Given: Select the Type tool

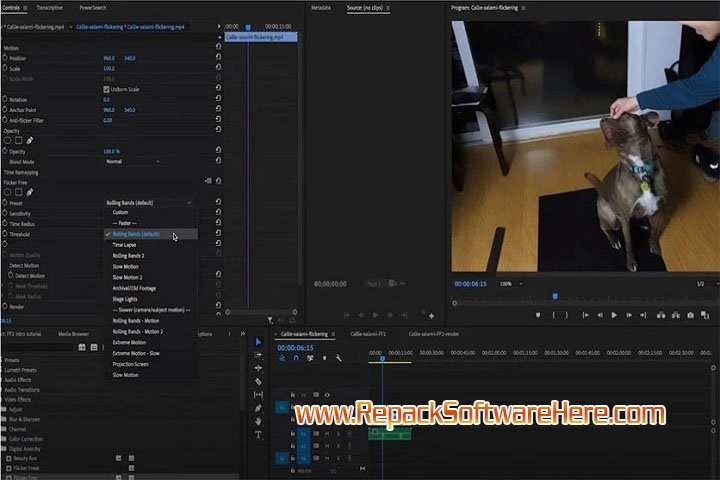Looking at the screenshot, I should 258,435.
